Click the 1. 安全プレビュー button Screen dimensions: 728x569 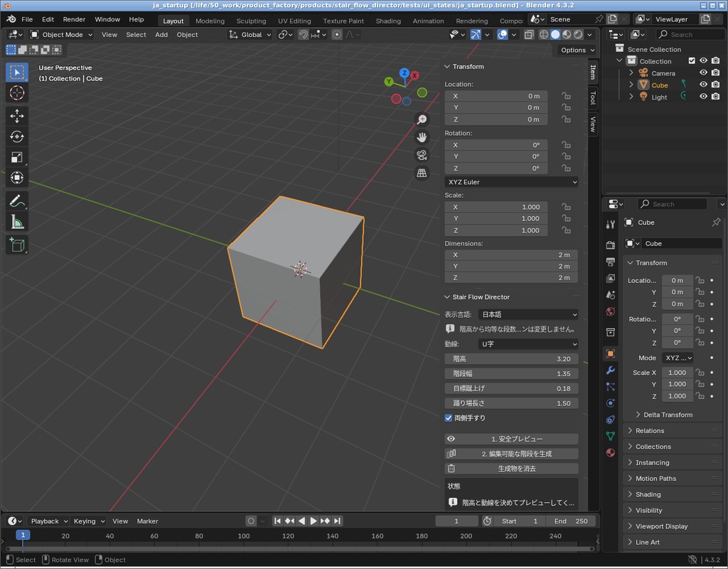(x=512, y=439)
